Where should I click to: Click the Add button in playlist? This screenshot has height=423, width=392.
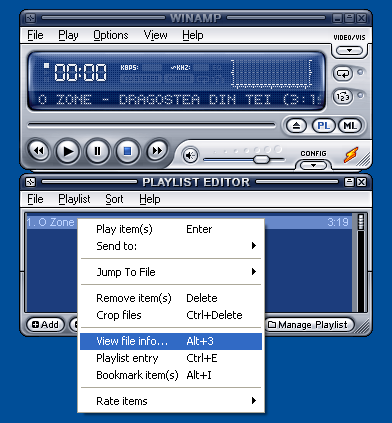[45, 324]
